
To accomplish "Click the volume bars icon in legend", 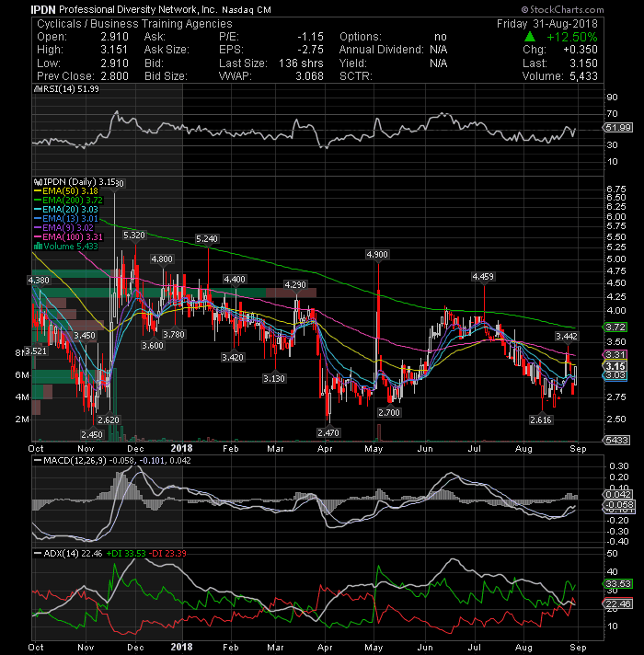I will tap(38, 246).
